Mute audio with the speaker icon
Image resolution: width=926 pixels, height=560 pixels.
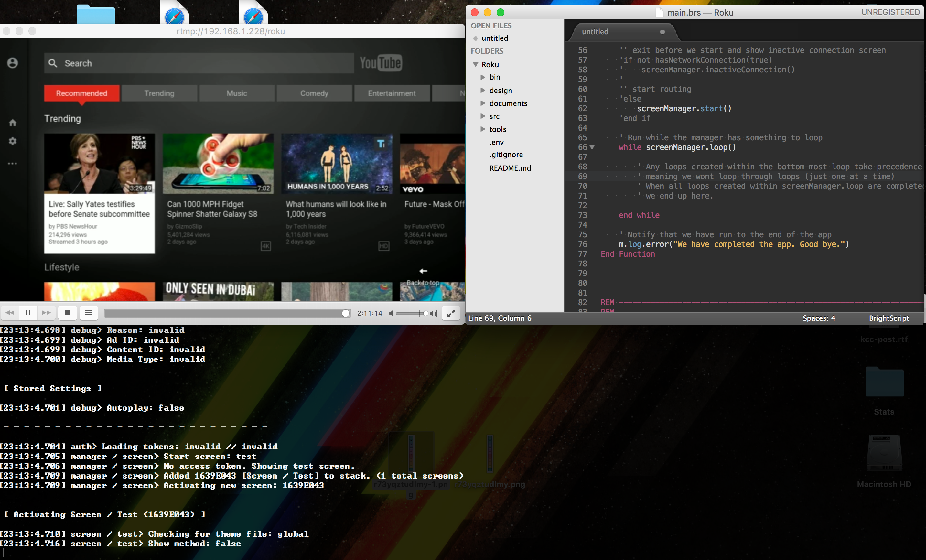tap(391, 313)
